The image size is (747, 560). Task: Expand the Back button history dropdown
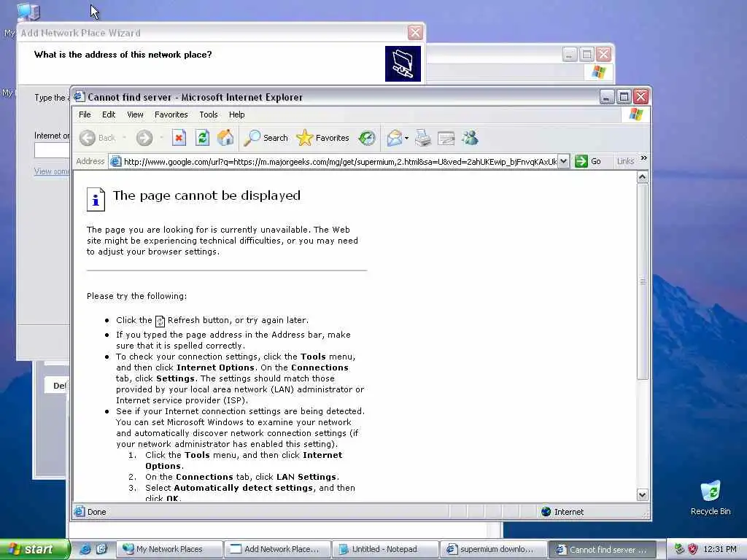124,138
